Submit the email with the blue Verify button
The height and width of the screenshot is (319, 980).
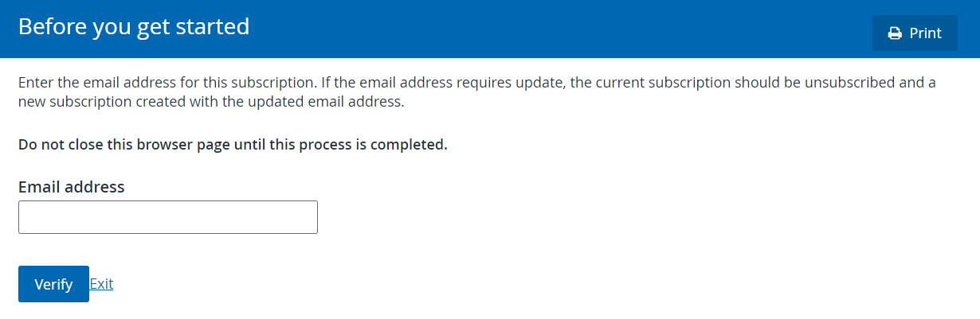(x=53, y=284)
